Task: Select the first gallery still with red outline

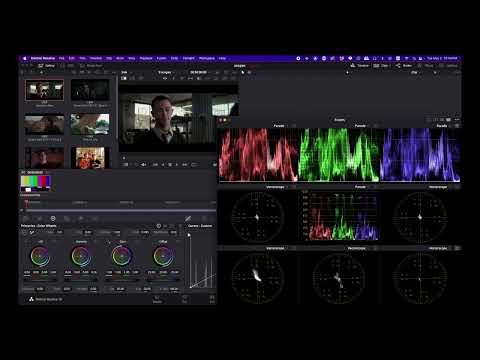Action: tap(44, 90)
